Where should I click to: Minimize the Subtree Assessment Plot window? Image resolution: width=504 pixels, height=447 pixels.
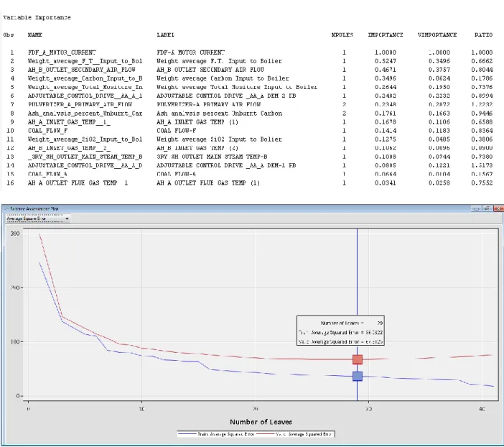(x=476, y=208)
